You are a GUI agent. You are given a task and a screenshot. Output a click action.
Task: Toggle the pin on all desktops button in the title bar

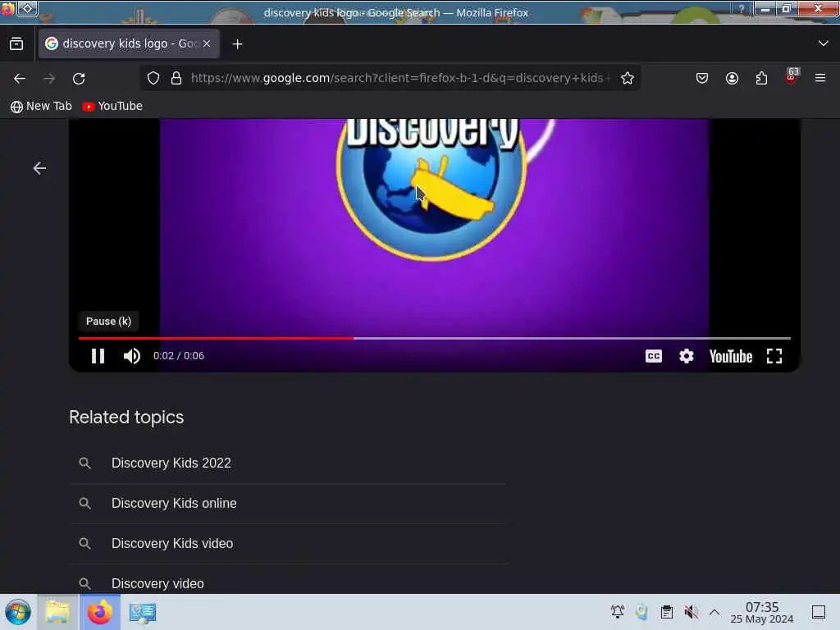28,8
